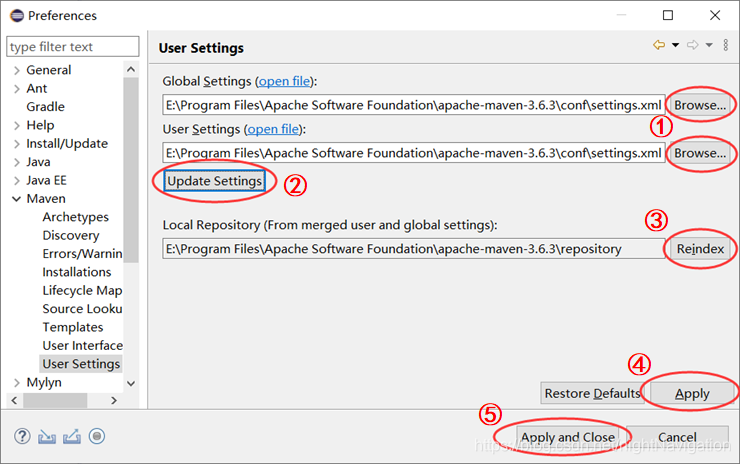Click into the User Settings path field
Image resolution: width=740 pixels, height=464 pixels.
[x=413, y=153]
